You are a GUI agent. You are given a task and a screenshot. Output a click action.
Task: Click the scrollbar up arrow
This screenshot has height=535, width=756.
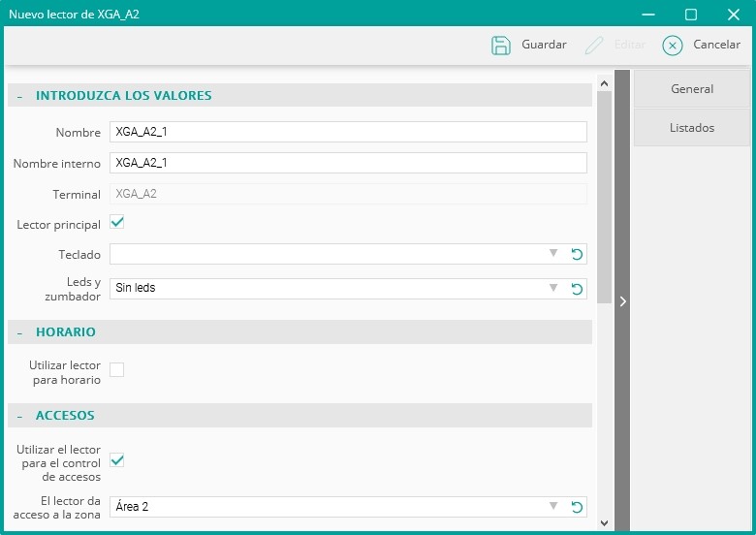coord(604,84)
